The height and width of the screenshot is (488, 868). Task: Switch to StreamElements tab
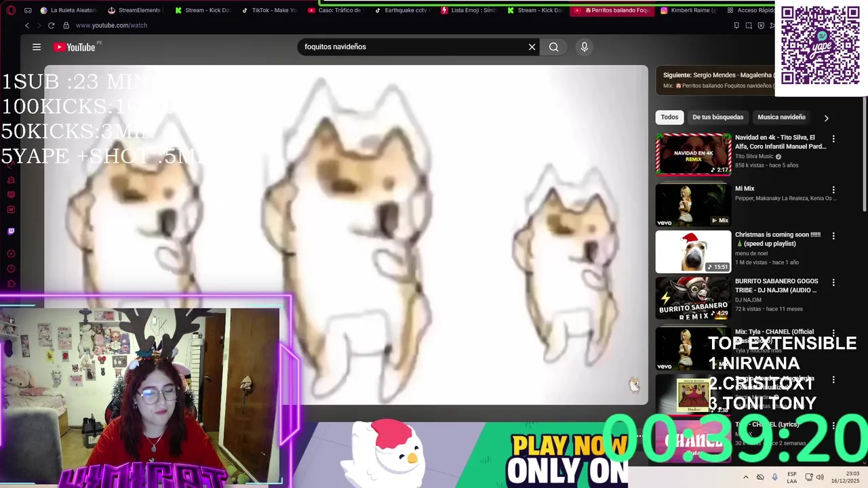[x=134, y=10]
